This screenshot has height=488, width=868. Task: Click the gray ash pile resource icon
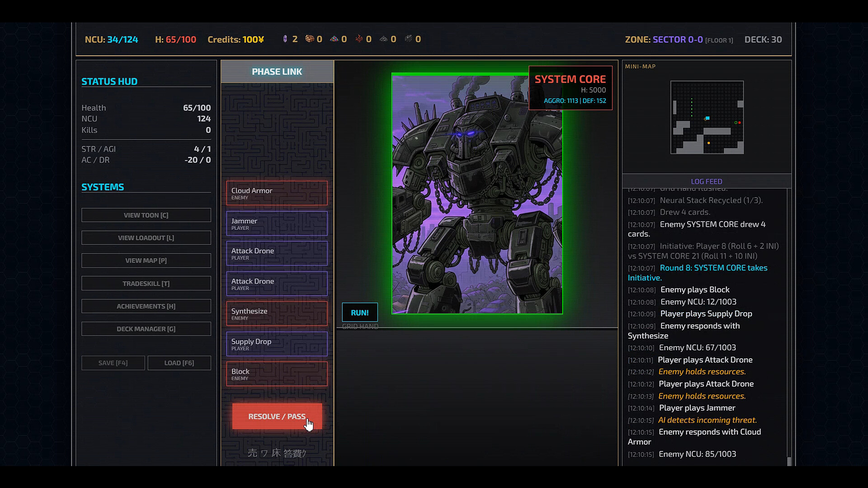pos(384,39)
